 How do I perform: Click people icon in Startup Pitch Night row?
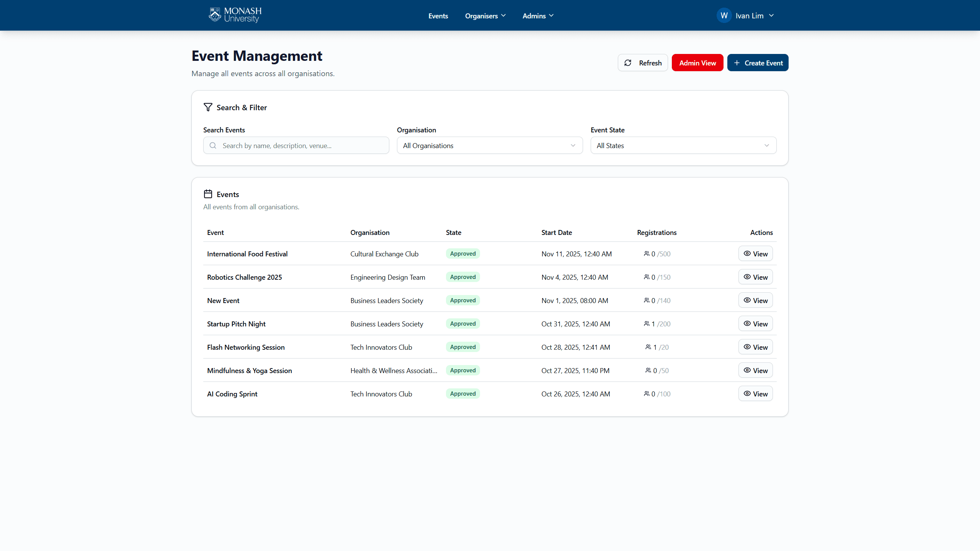(x=647, y=324)
